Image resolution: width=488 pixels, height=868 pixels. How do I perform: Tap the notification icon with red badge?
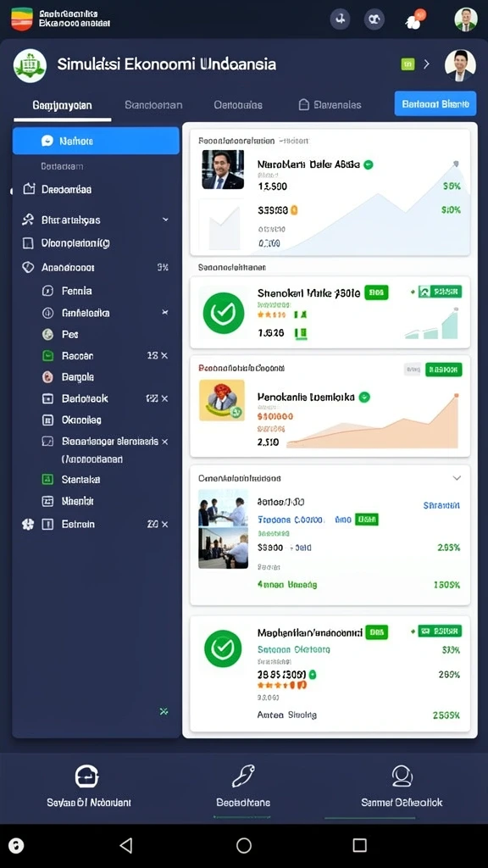[415, 19]
